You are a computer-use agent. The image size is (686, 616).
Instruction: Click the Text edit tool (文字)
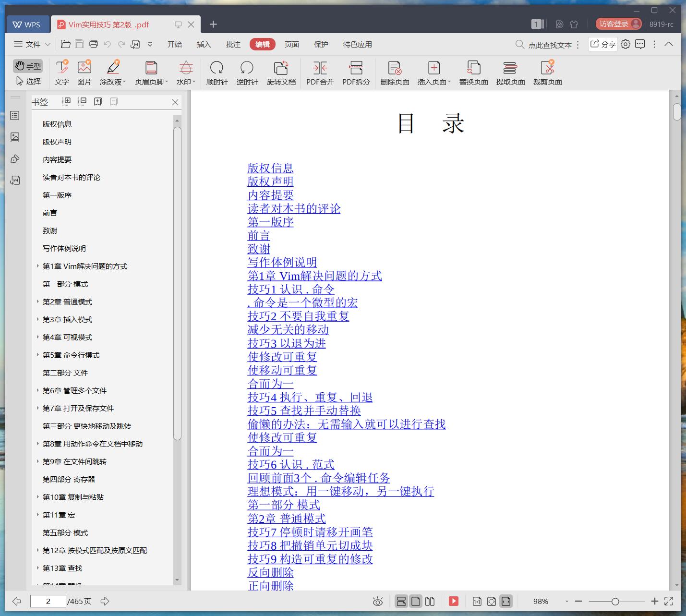pos(62,73)
